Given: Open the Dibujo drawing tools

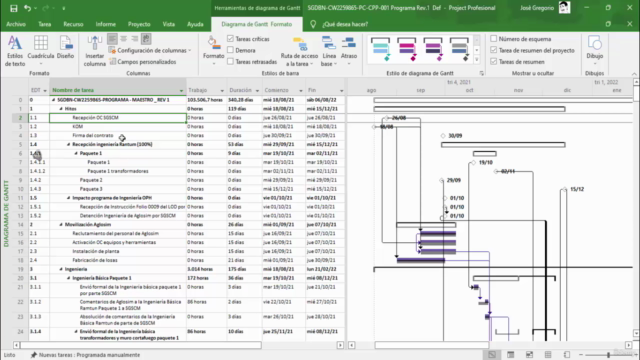Looking at the screenshot, I should click(595, 51).
